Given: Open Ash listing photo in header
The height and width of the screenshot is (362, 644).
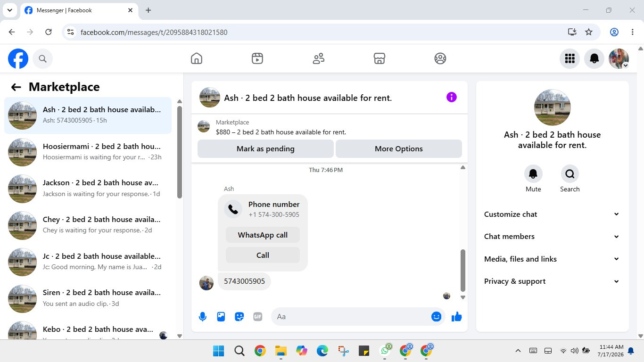Looking at the screenshot, I should point(210,97).
